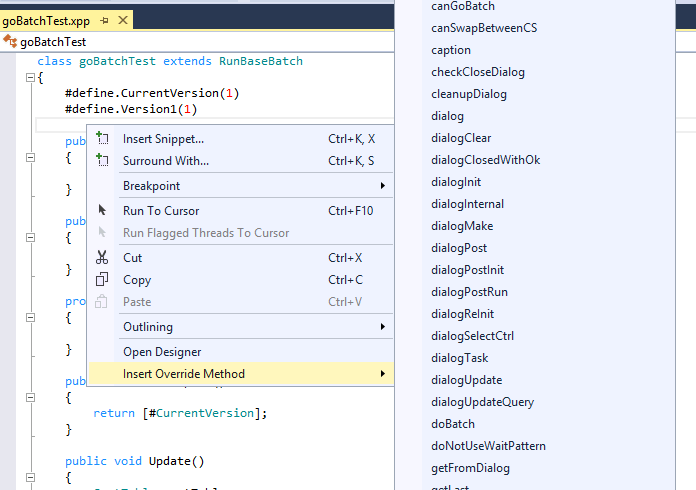The width and height of the screenshot is (696, 490).
Task: Click the Surround With icon
Action: pos(102,160)
